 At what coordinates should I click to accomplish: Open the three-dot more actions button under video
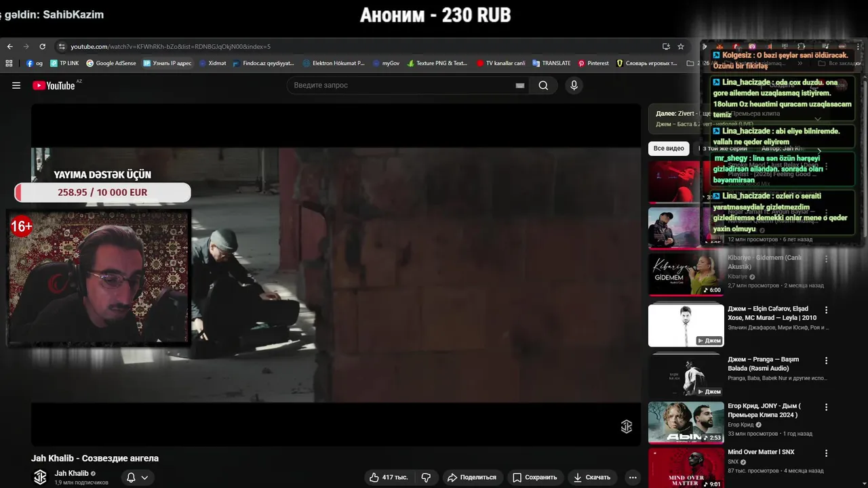633,478
